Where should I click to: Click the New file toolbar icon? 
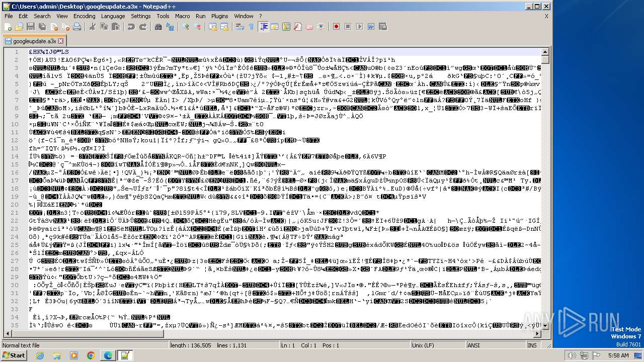tap(8, 27)
